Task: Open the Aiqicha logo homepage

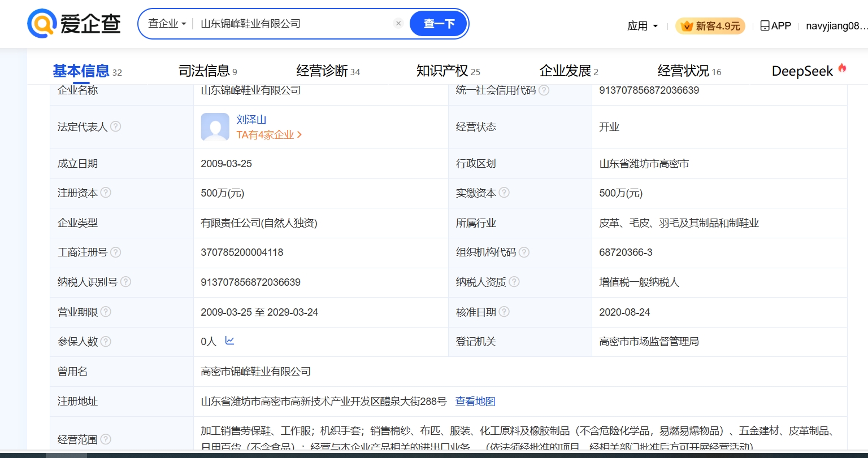Action: (x=74, y=24)
